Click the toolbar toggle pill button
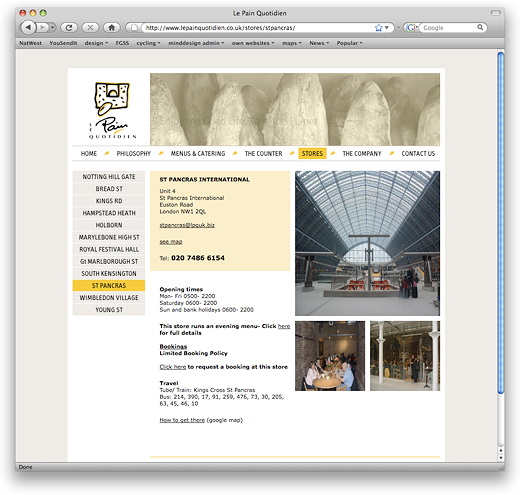This screenshot has width=520, height=495. [496, 13]
